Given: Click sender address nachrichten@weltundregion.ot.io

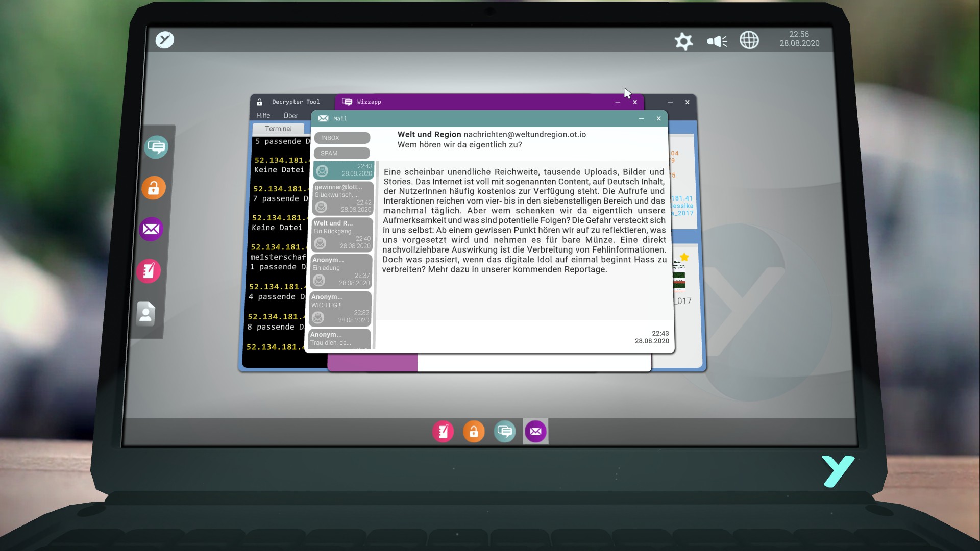Looking at the screenshot, I should 525,134.
